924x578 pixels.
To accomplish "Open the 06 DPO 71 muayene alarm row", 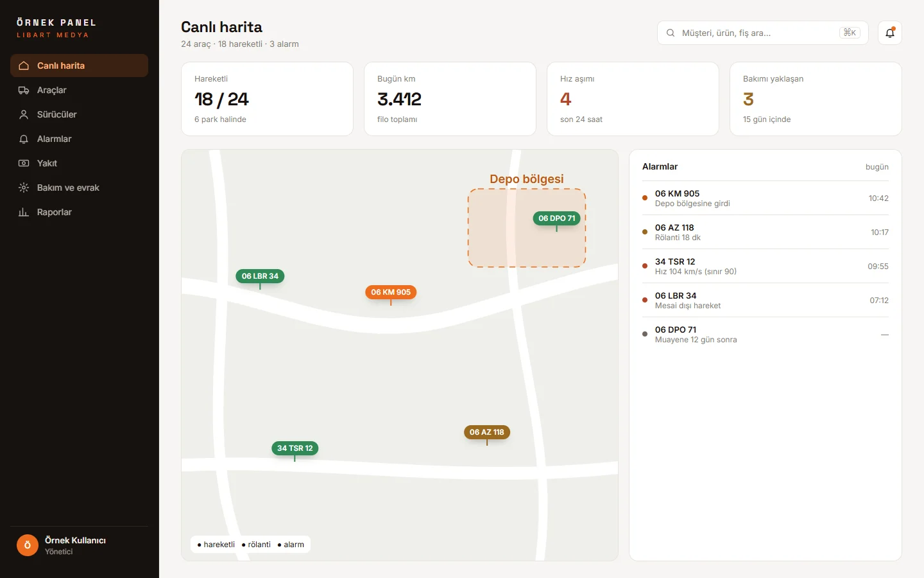I will point(766,334).
